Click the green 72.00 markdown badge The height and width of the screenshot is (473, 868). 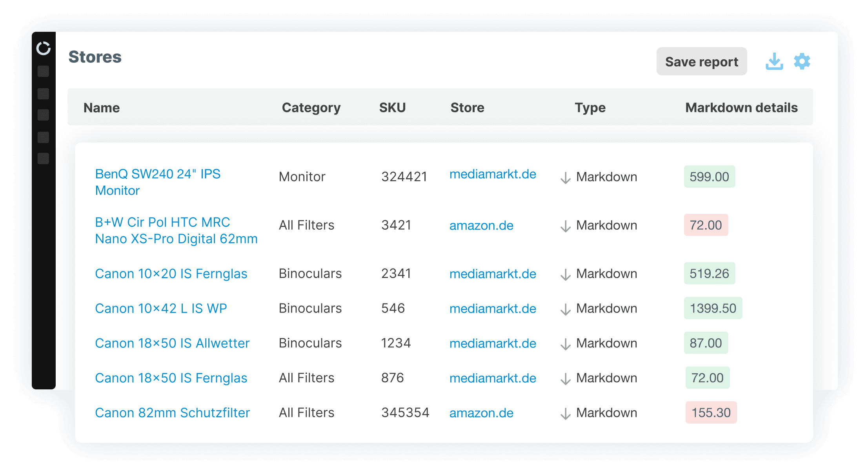point(708,378)
